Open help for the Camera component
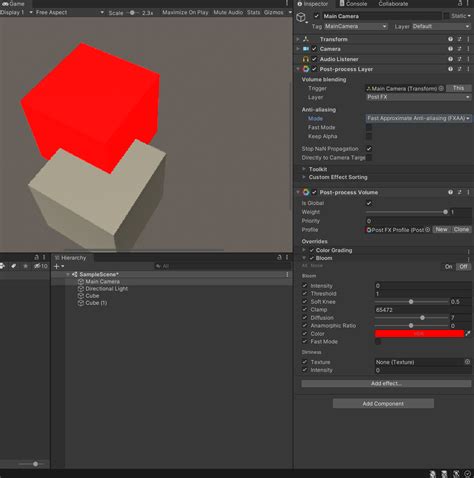The height and width of the screenshot is (478, 474). coord(450,49)
